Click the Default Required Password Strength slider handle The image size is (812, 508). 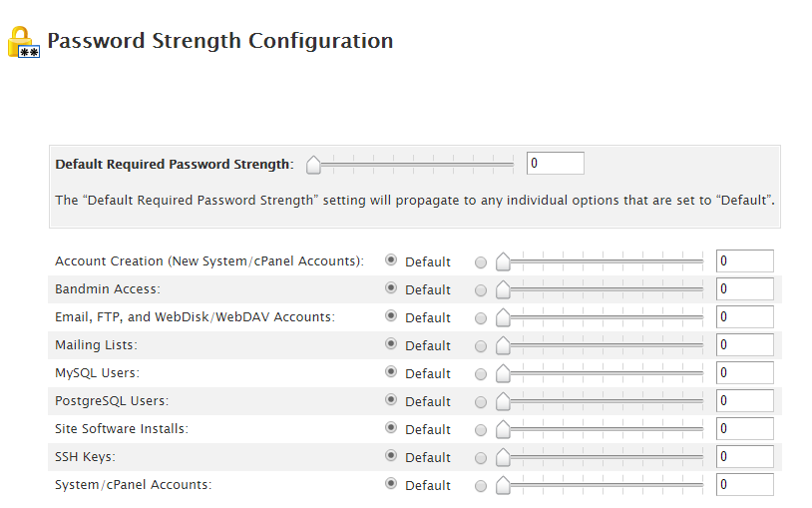[313, 164]
